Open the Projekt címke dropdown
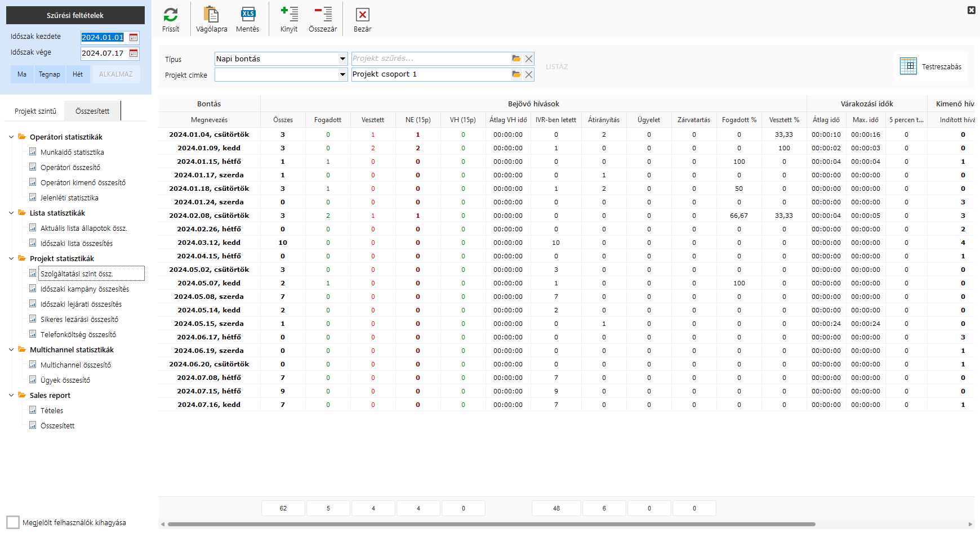This screenshot has width=980, height=533. (342, 75)
